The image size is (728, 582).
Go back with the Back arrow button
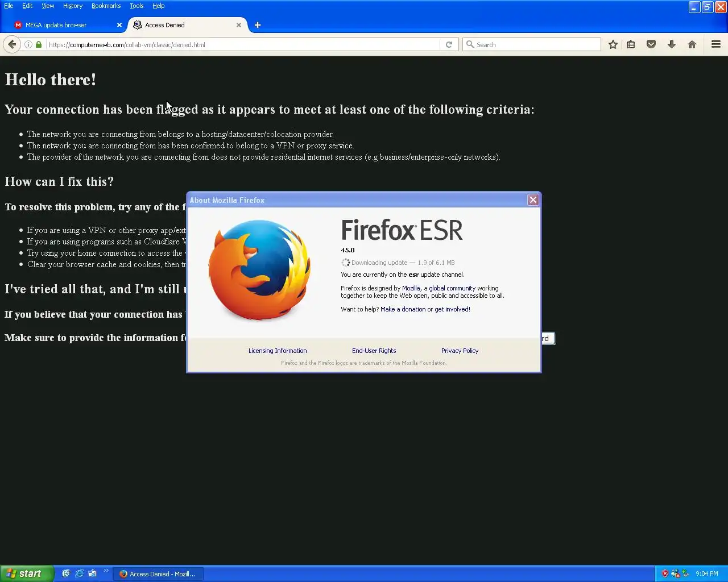click(12, 44)
